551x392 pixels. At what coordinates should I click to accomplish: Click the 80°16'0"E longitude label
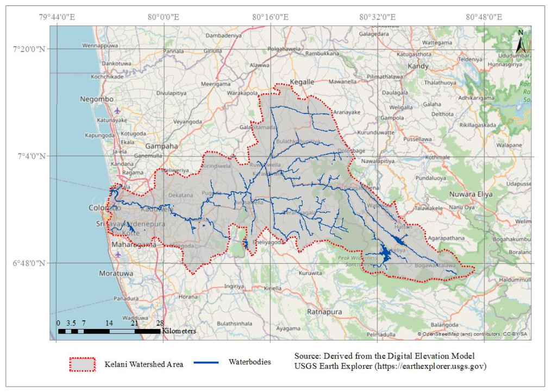click(x=270, y=17)
